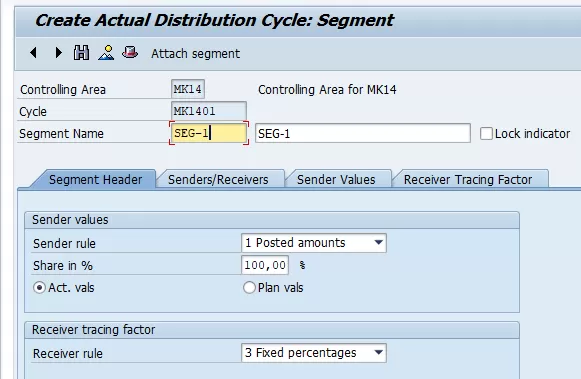The width and height of the screenshot is (581, 379).
Task: Click the segment description text field
Action: click(x=363, y=133)
